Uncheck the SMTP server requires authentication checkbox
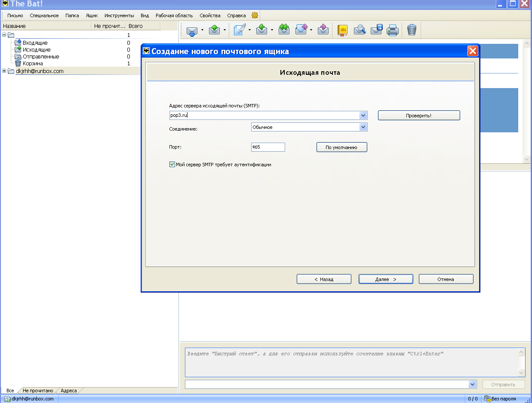Screen dimensions: 532x403 pyautogui.click(x=172, y=165)
